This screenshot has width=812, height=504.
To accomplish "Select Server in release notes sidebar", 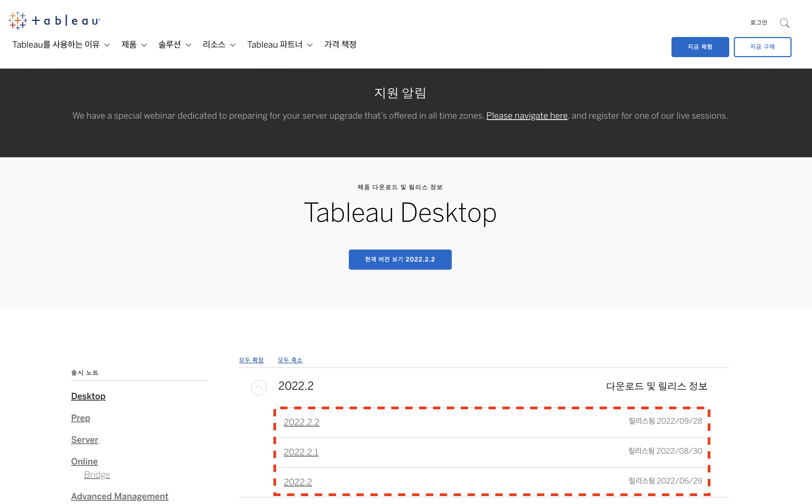I will [84, 440].
